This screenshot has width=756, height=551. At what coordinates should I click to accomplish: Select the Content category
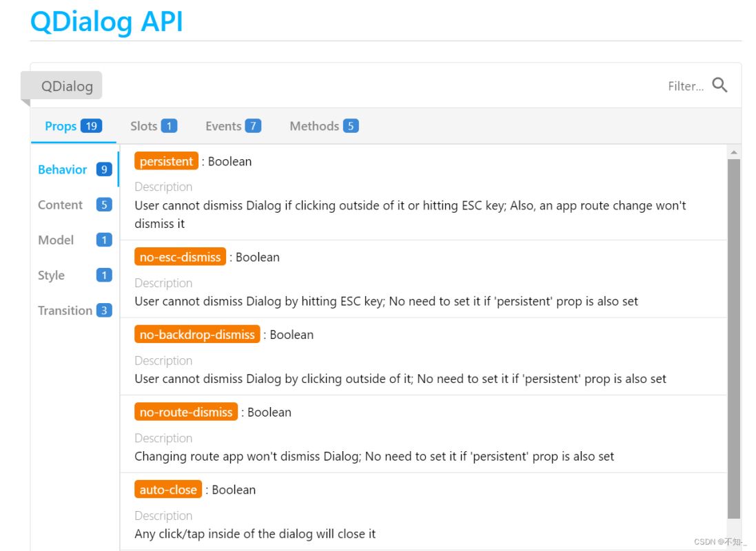point(74,205)
